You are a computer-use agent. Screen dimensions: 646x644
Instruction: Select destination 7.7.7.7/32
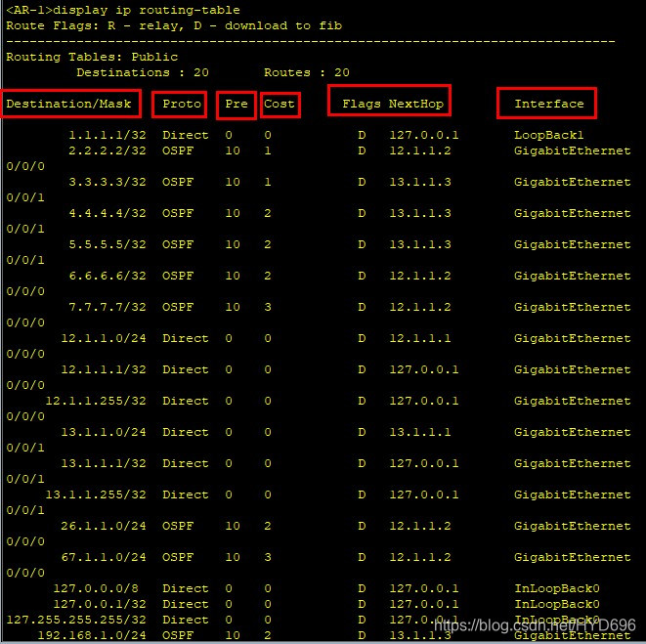click(108, 307)
